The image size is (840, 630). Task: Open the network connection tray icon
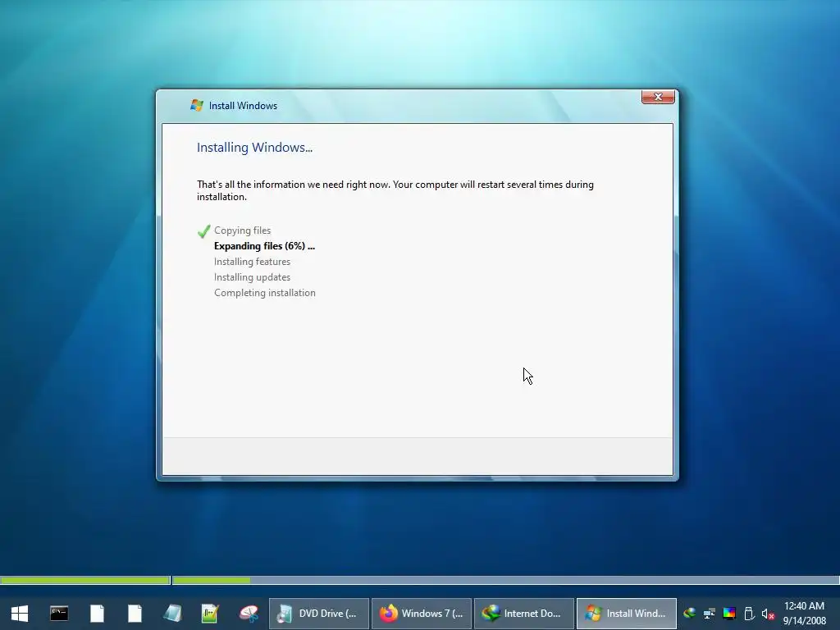coord(710,614)
